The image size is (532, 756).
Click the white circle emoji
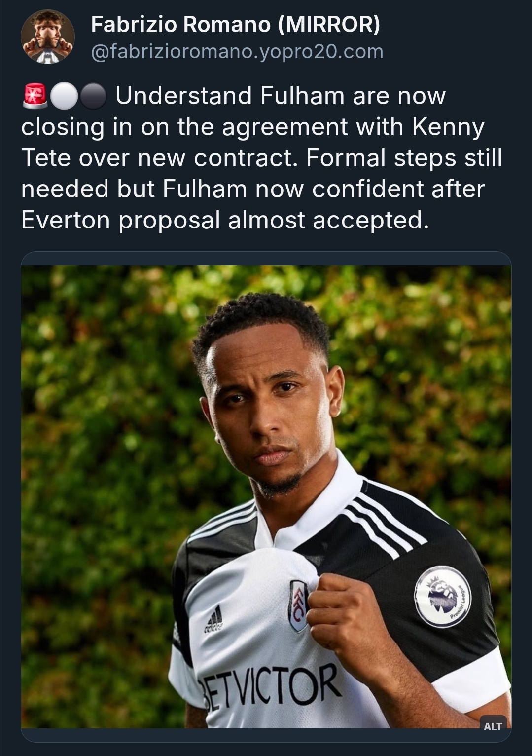64,96
